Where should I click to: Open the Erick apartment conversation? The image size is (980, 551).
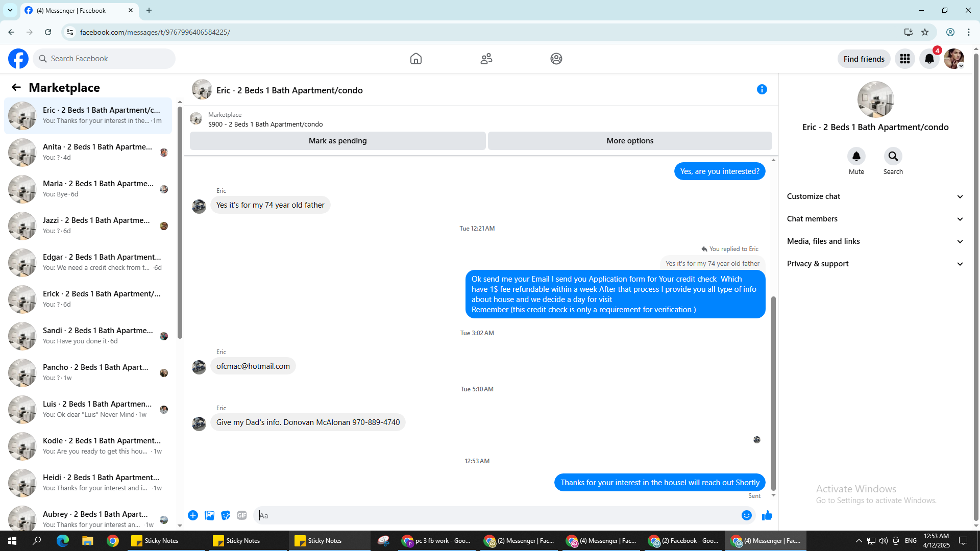pyautogui.click(x=88, y=299)
